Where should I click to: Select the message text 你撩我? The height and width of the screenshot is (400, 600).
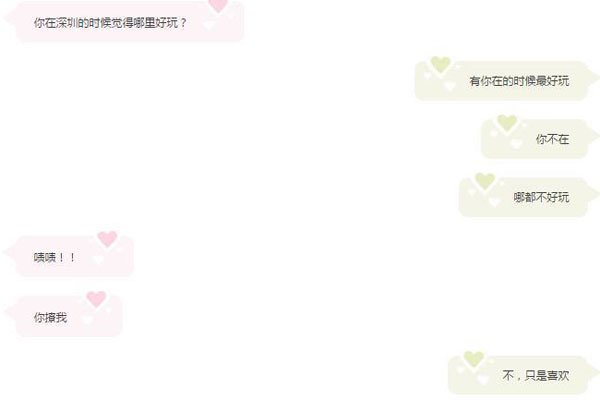pos(51,317)
